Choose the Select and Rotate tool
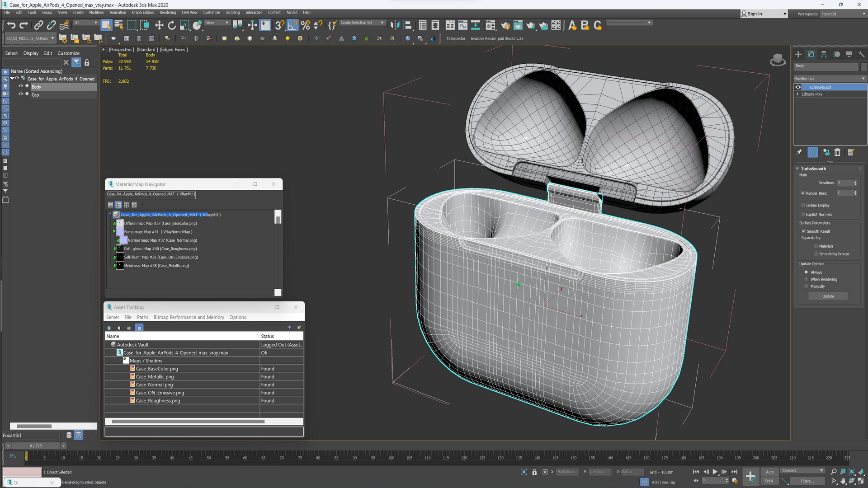The width and height of the screenshot is (868, 488). coord(172,25)
